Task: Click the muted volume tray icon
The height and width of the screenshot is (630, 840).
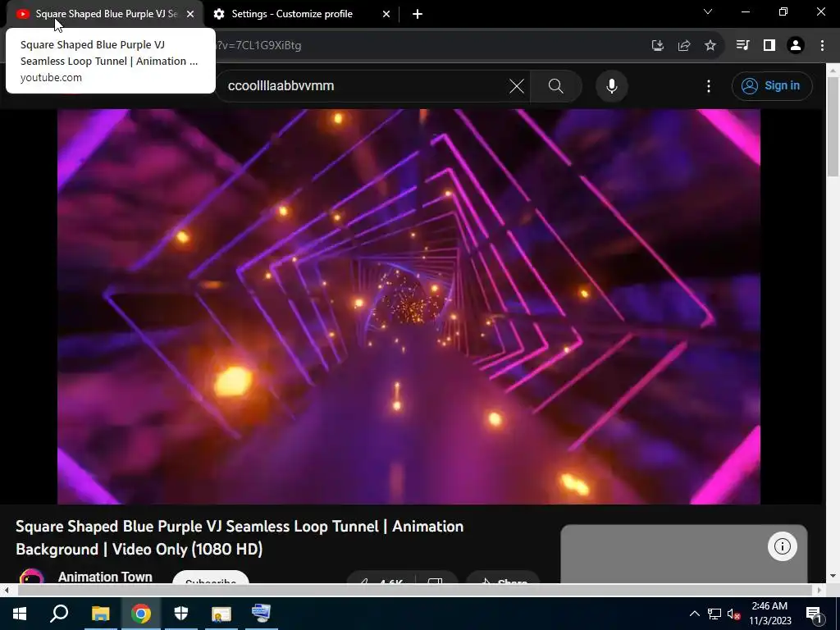Action: click(x=733, y=614)
